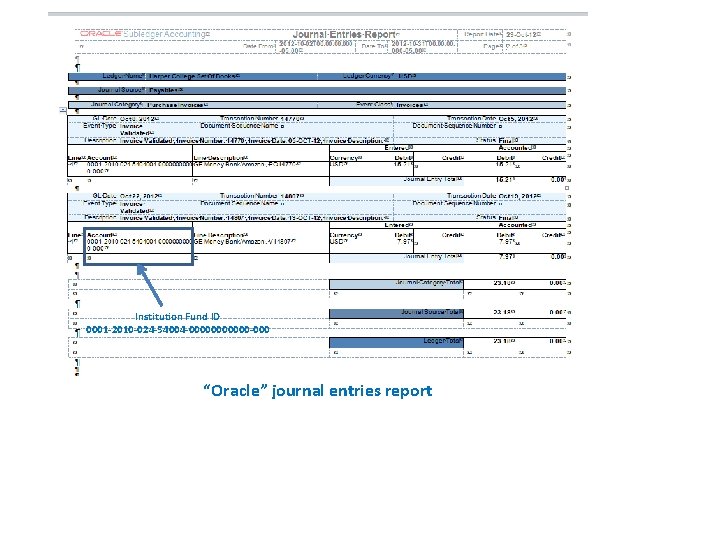The image size is (720, 540).
Task: Select Journal Source value "Payables"
Action: click(x=165, y=90)
